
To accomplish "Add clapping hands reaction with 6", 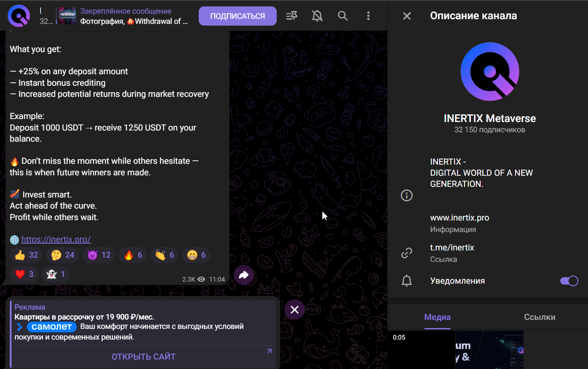I will 164,255.
